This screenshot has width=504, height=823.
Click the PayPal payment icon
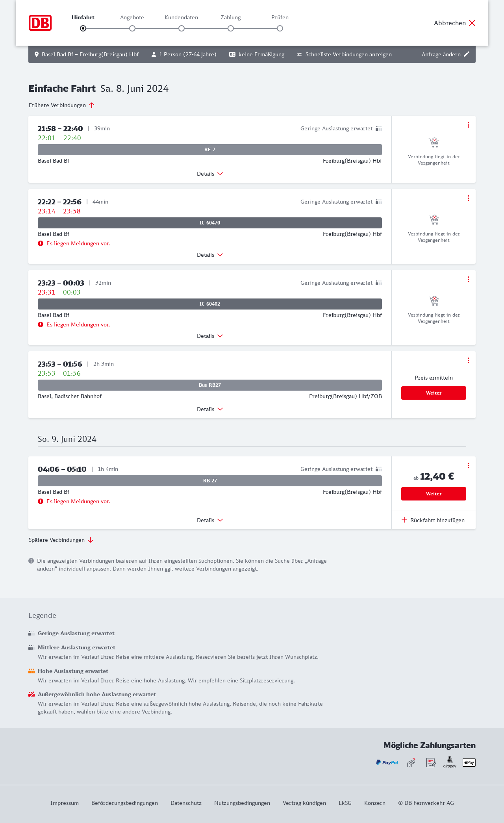pyautogui.click(x=387, y=763)
